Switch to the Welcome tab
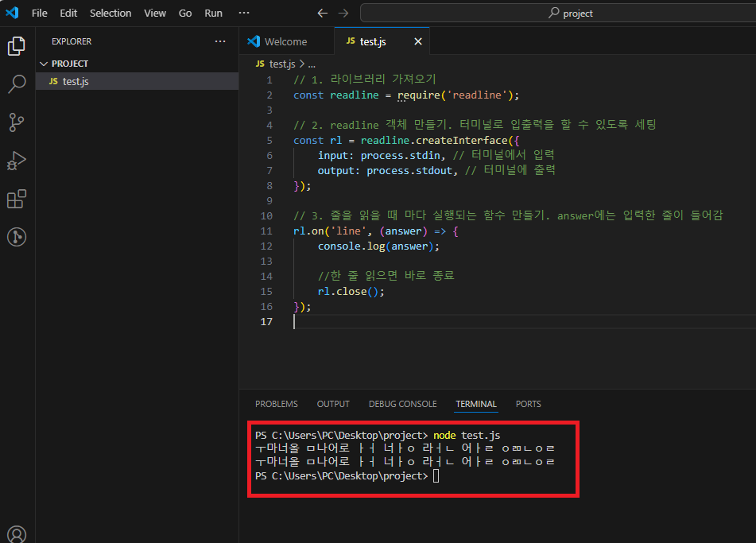The width and height of the screenshot is (756, 543). point(286,41)
